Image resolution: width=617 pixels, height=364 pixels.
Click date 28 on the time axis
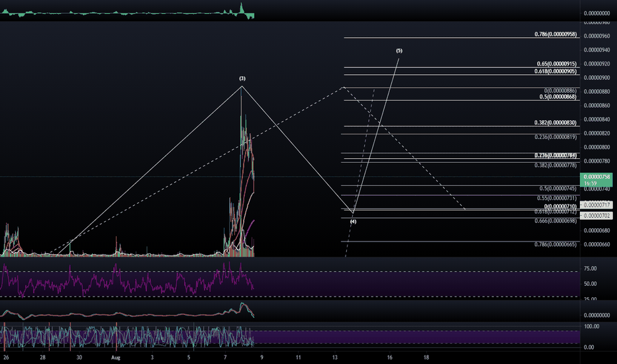pos(42,357)
